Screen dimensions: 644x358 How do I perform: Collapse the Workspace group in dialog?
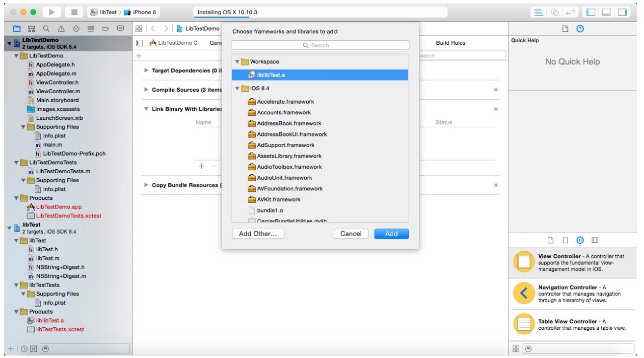pos(237,62)
